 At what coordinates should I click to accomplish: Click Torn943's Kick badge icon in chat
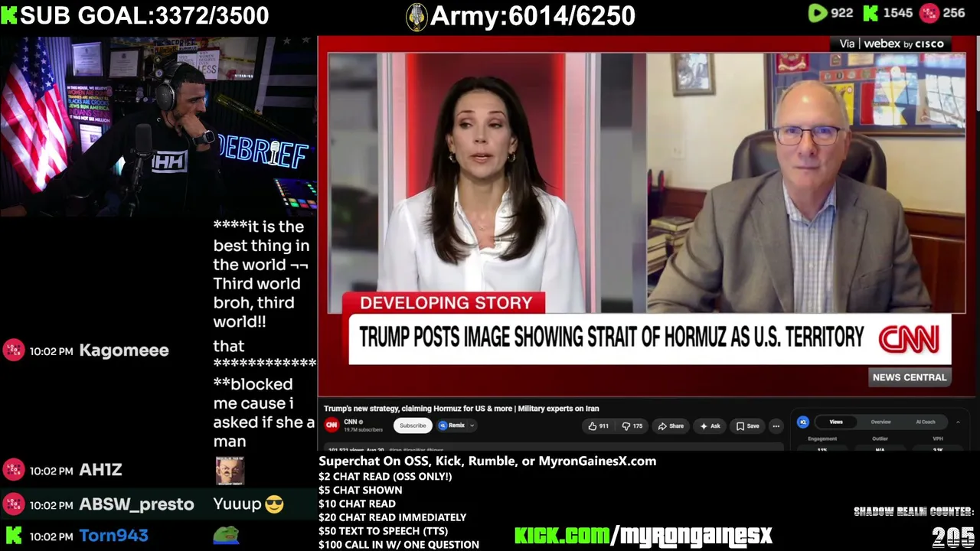13,536
